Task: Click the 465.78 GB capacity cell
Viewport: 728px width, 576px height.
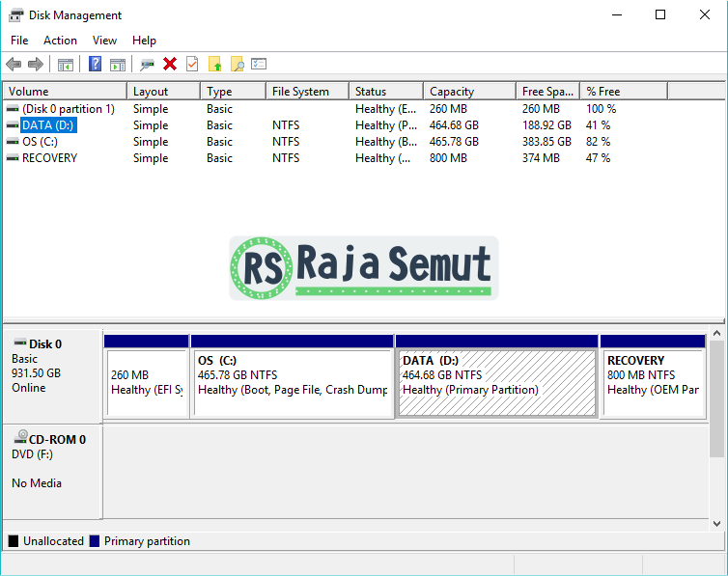Action: coord(454,142)
